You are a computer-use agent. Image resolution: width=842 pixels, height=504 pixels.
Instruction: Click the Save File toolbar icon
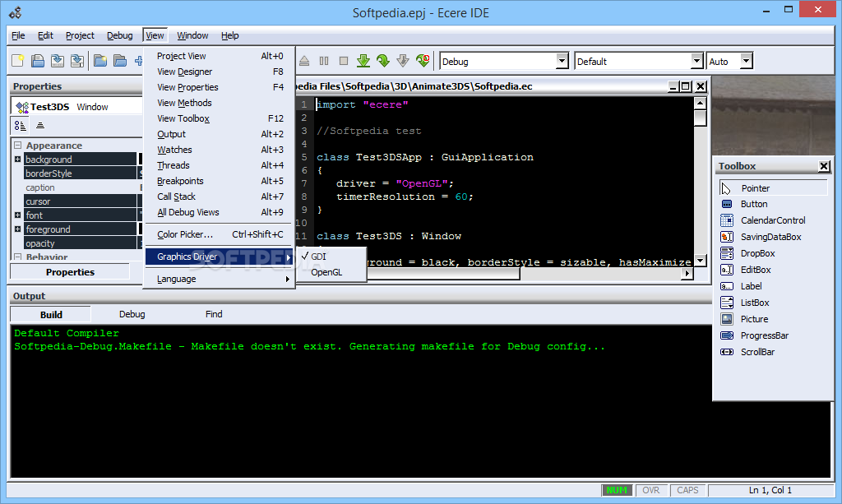[x=38, y=61]
